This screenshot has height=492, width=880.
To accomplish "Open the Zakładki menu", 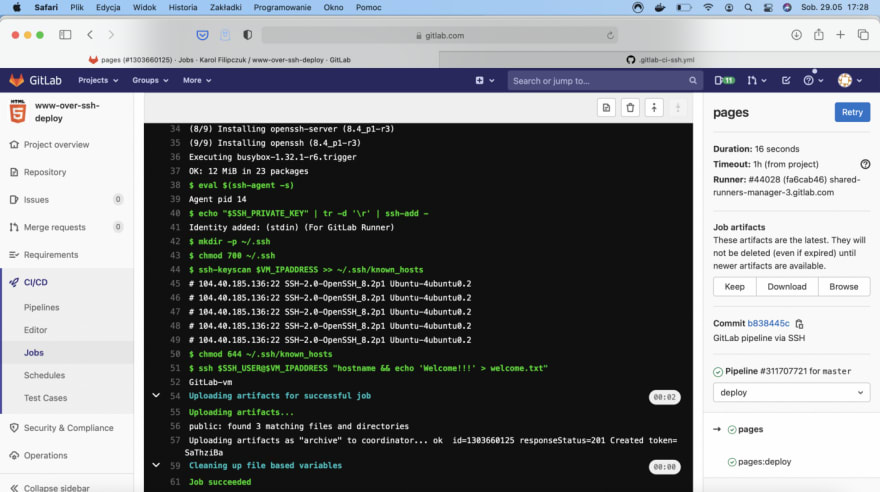I will (226, 7).
